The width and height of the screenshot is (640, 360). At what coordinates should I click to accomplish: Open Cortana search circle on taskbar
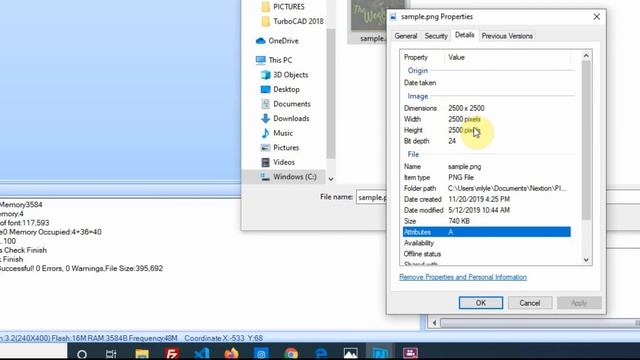click(x=82, y=353)
